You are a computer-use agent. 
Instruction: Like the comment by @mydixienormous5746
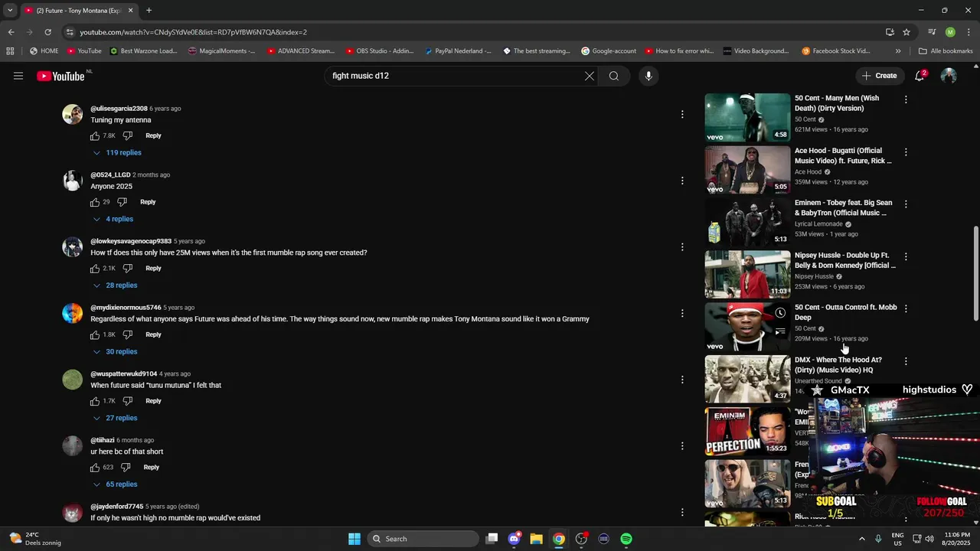pyautogui.click(x=95, y=334)
